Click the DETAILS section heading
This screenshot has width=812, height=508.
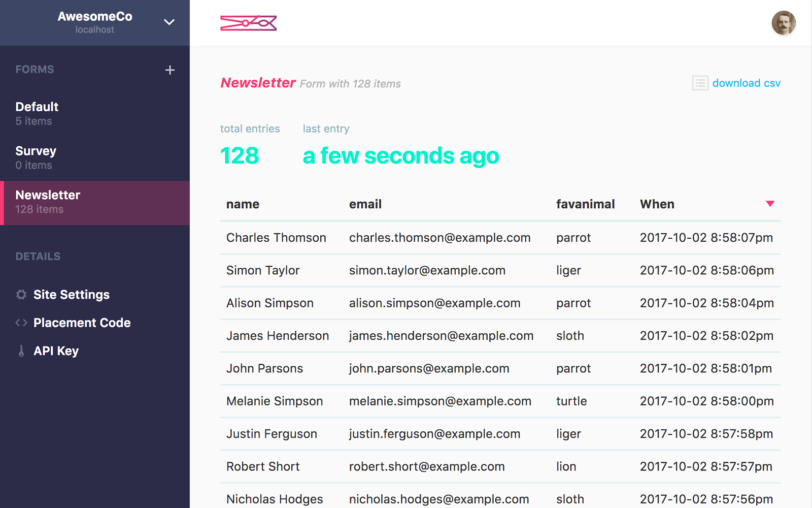click(38, 257)
